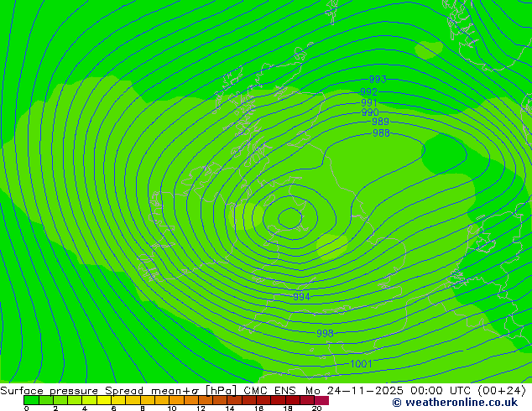Click the yellow legend swatch between 5 and 6
This screenshot has height=411, width=532.
pos(104,400)
